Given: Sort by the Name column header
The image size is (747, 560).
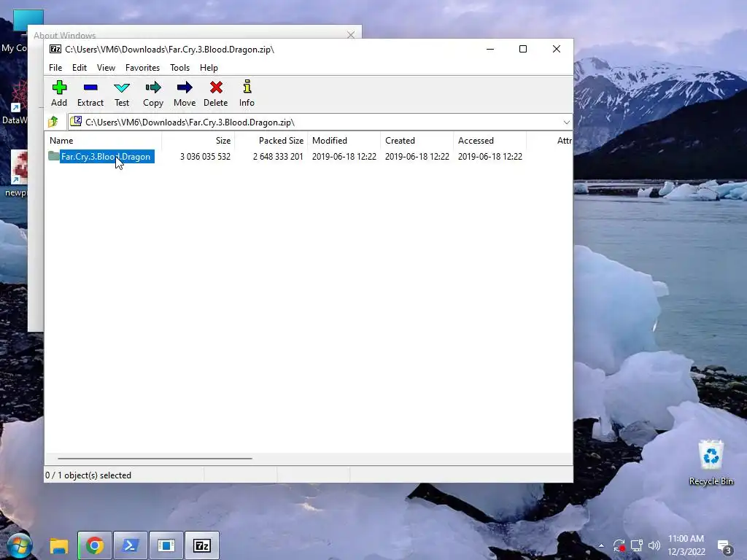Looking at the screenshot, I should [x=104, y=141].
